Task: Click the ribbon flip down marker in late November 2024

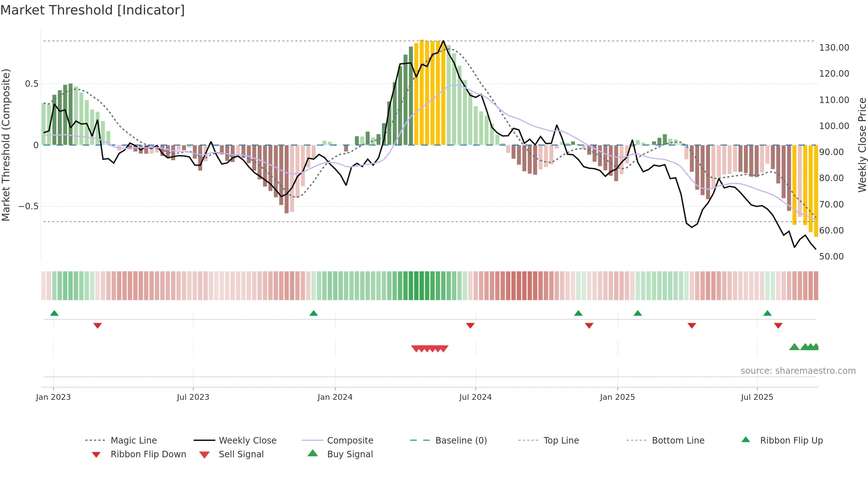Action: pos(589,326)
